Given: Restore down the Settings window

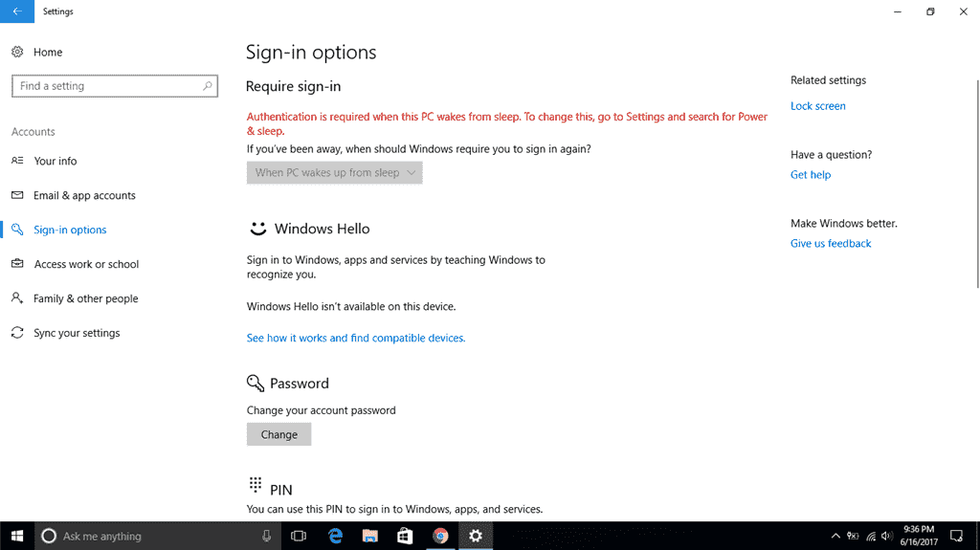Looking at the screenshot, I should tap(930, 11).
